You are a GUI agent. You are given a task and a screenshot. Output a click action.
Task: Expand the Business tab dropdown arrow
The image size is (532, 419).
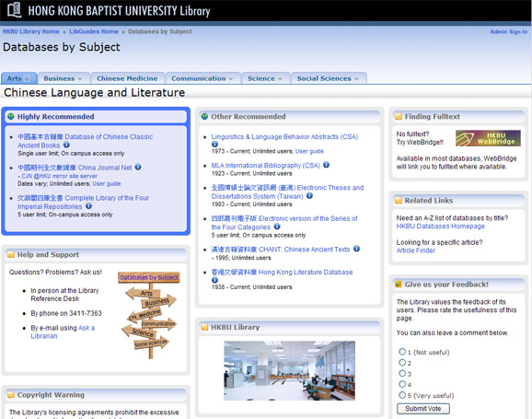click(80, 79)
